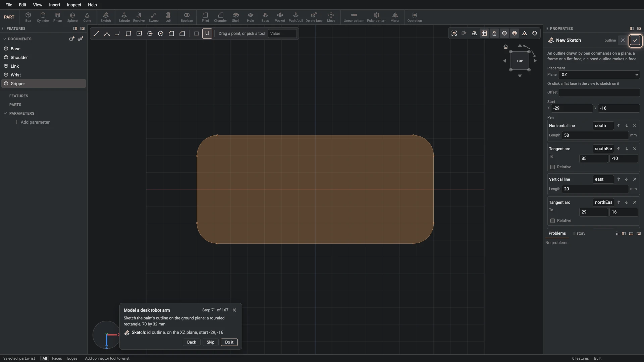Click the home view icon near the view cube
This screenshot has height=362, width=644.
pyautogui.click(x=506, y=47)
